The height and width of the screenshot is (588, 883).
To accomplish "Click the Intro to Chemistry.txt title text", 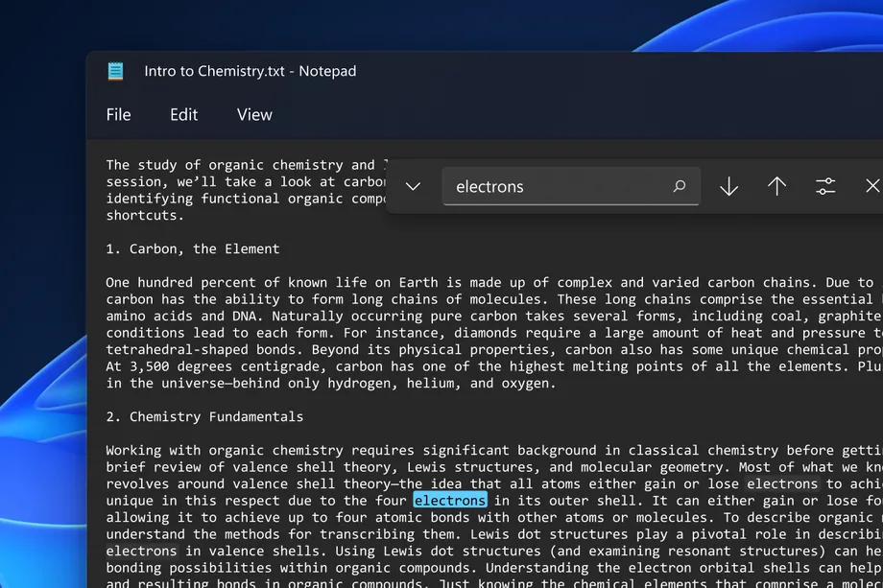I will click(250, 71).
